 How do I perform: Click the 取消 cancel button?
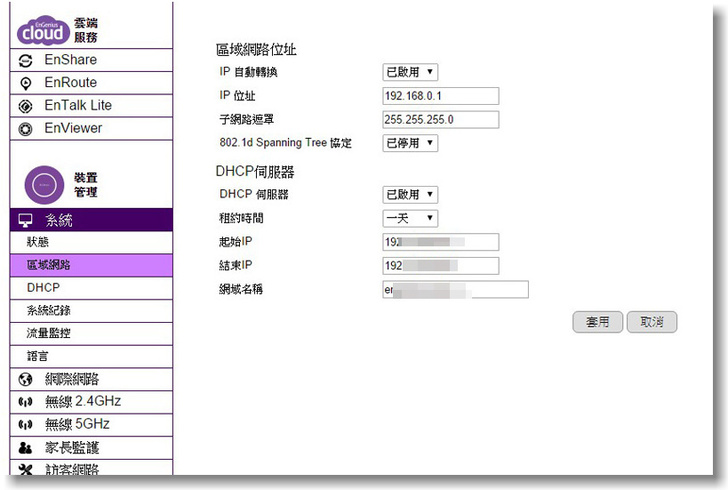pyautogui.click(x=652, y=322)
